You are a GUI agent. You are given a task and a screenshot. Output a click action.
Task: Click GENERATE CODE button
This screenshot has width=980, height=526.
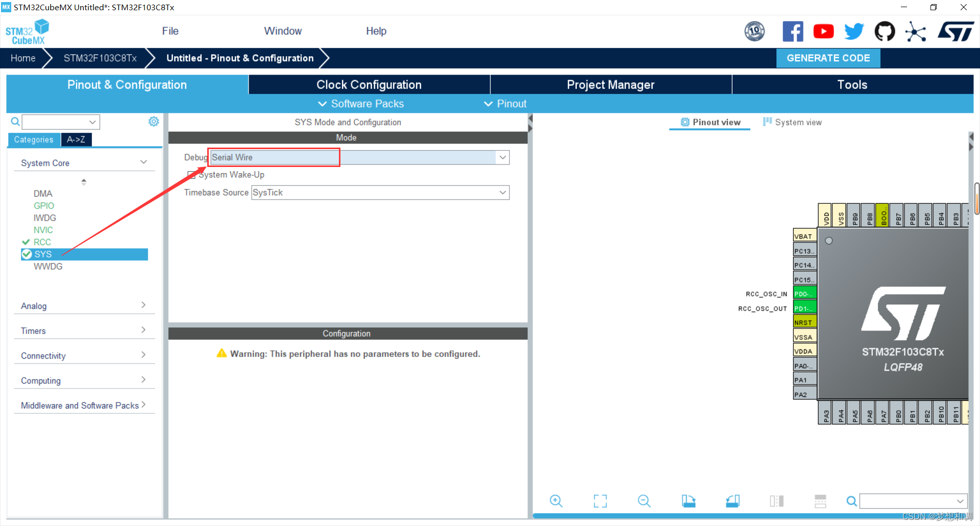pyautogui.click(x=828, y=58)
